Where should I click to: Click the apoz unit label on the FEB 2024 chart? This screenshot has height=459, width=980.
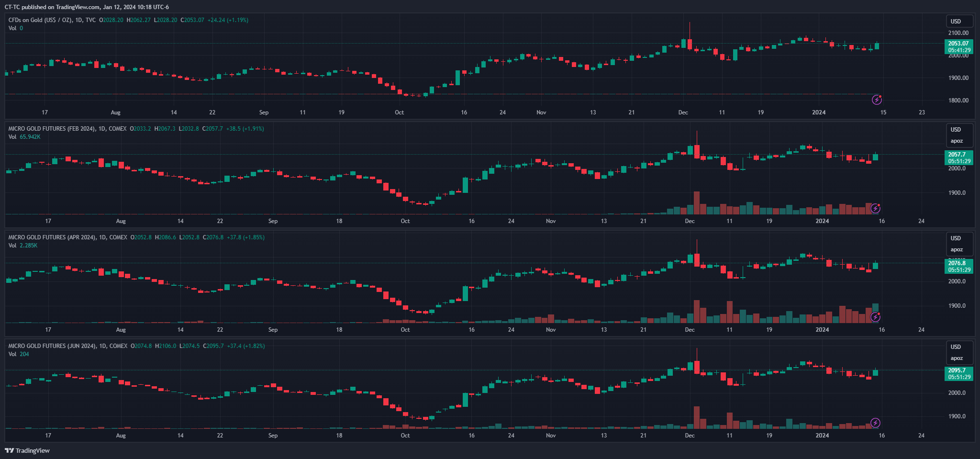pyautogui.click(x=957, y=141)
